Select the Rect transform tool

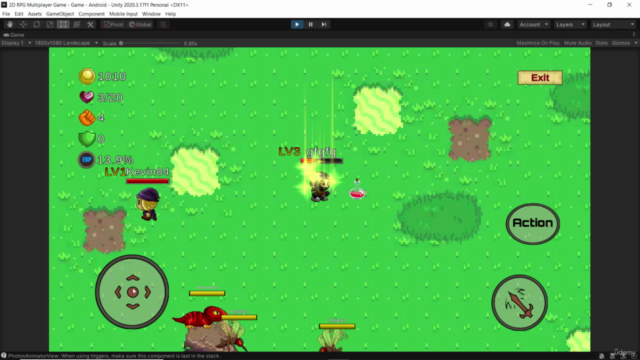tap(63, 24)
